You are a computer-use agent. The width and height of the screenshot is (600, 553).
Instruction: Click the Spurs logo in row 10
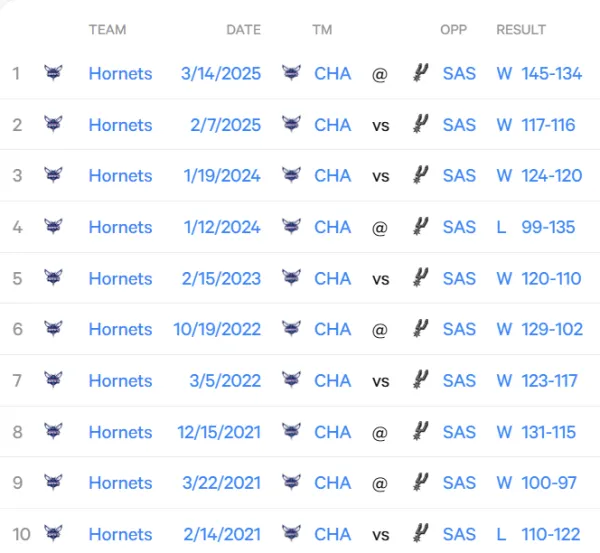(x=421, y=533)
